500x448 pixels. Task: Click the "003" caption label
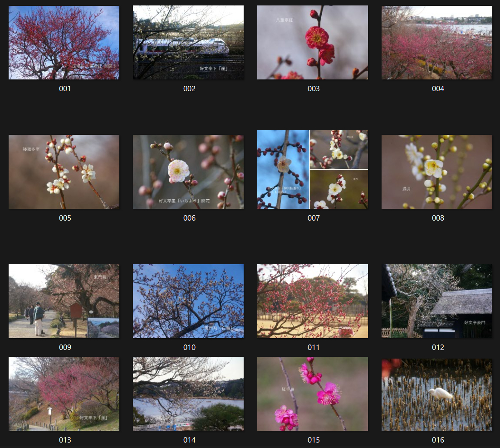314,89
